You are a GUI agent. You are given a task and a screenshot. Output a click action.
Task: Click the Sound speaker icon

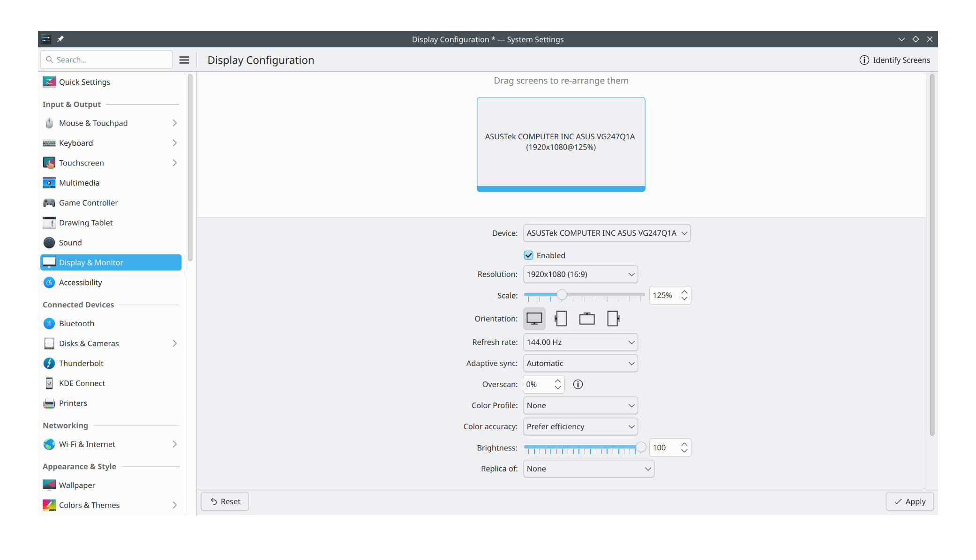point(49,242)
